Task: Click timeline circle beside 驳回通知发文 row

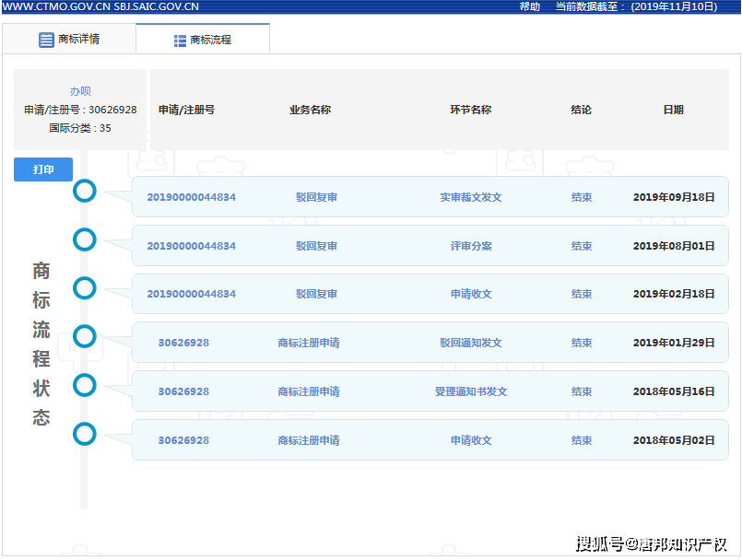Action: tap(85, 336)
